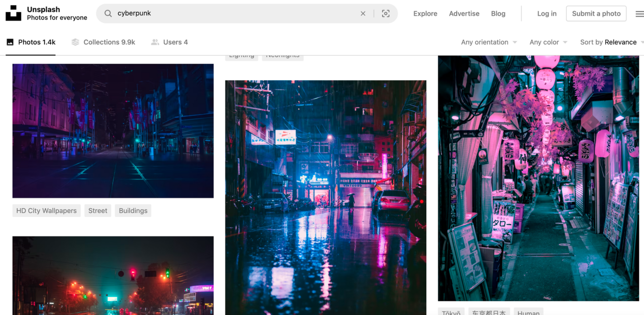Image resolution: width=644 pixels, height=315 pixels.
Task: Open the rainy neon street photo
Action: click(326, 198)
